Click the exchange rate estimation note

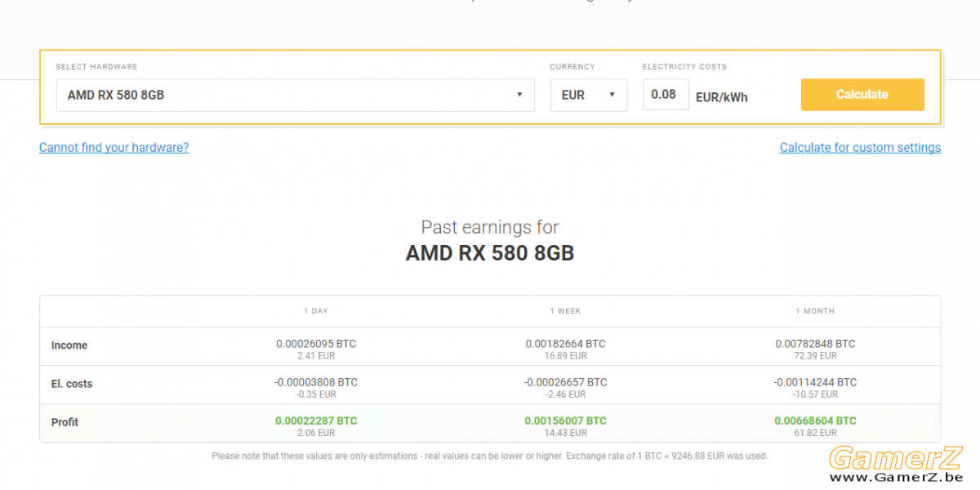tap(490, 456)
